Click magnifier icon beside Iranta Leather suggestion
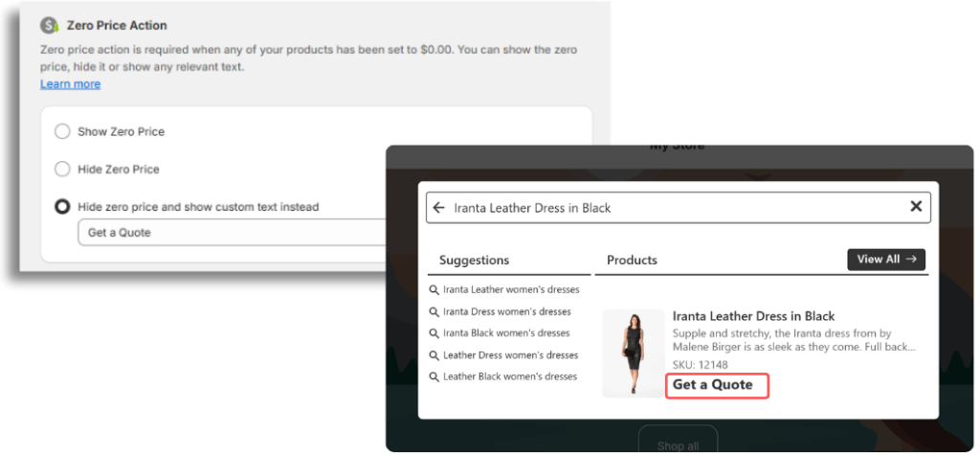The height and width of the screenshot is (455, 980). [434, 290]
